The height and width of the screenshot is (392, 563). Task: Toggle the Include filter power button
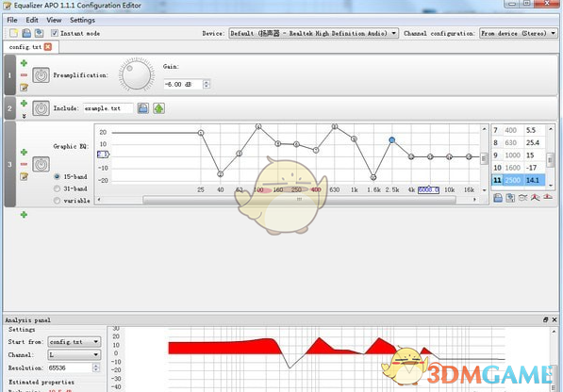(x=41, y=108)
